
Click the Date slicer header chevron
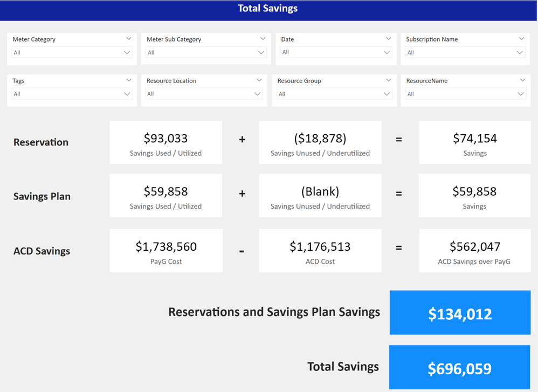click(x=389, y=39)
